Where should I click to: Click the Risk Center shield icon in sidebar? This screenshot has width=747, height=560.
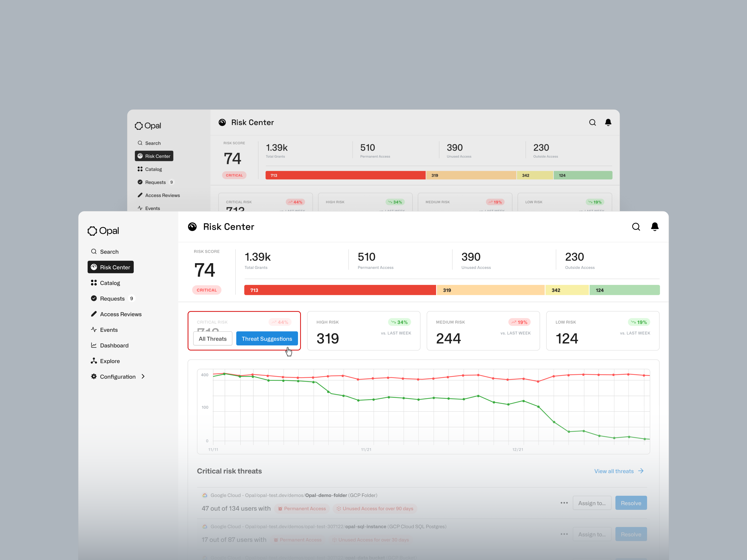(94, 267)
